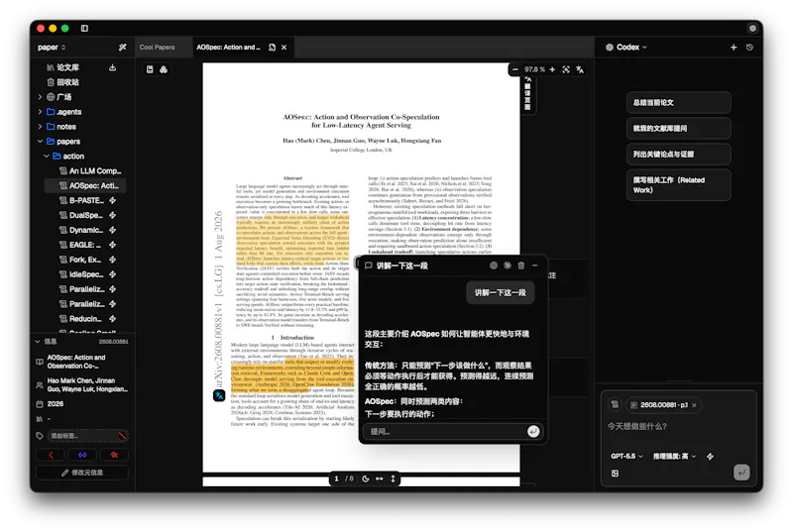Toggle the sidebar panel icon in title bar
Image resolution: width=793 pixels, height=532 pixels.
tap(84, 29)
